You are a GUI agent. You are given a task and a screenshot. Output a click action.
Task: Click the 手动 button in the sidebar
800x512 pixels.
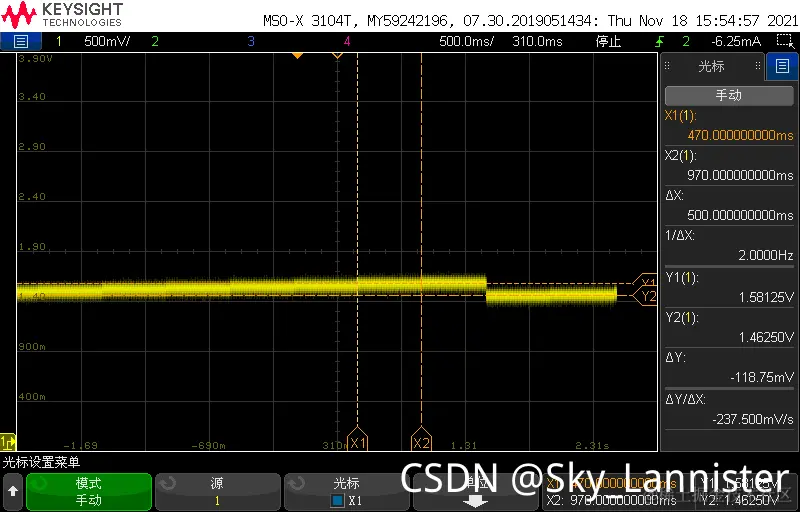coord(729,95)
